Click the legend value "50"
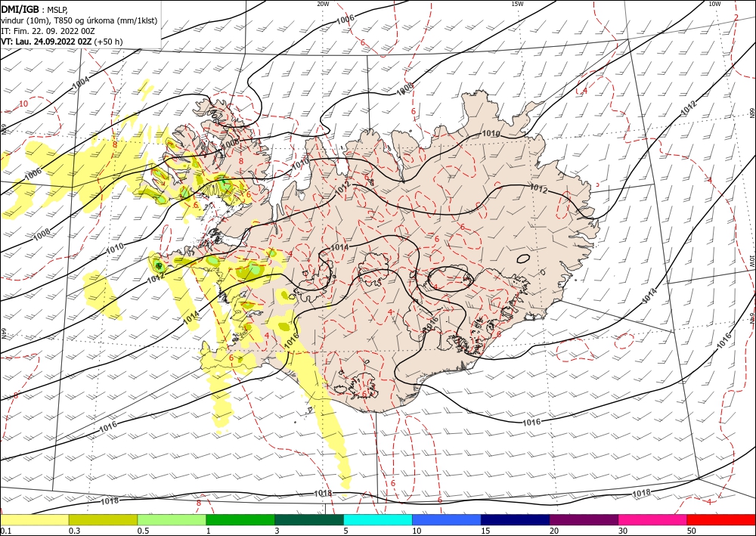This screenshot has height=536, width=756. [692, 531]
